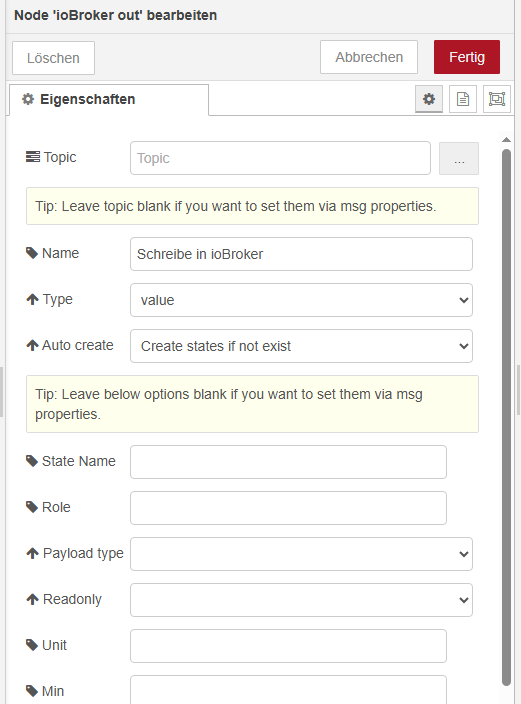Click the State Name tag icon
This screenshot has height=704, width=521.
(32, 461)
